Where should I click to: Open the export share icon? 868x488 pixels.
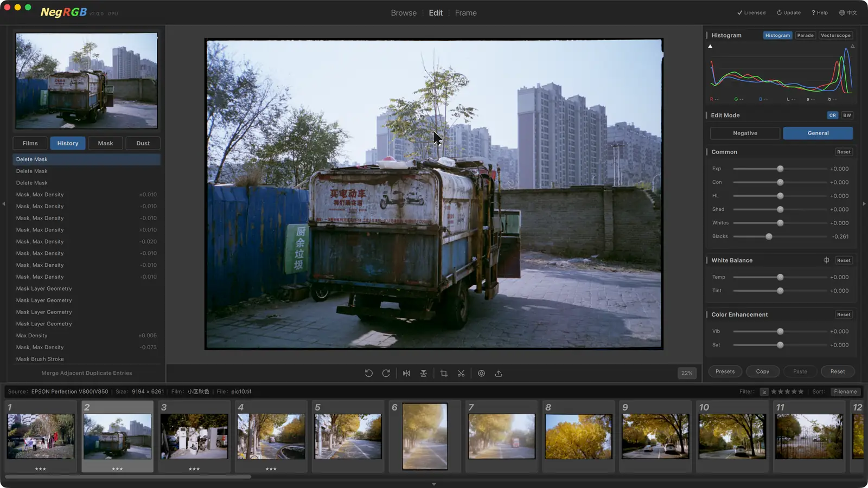pos(499,373)
